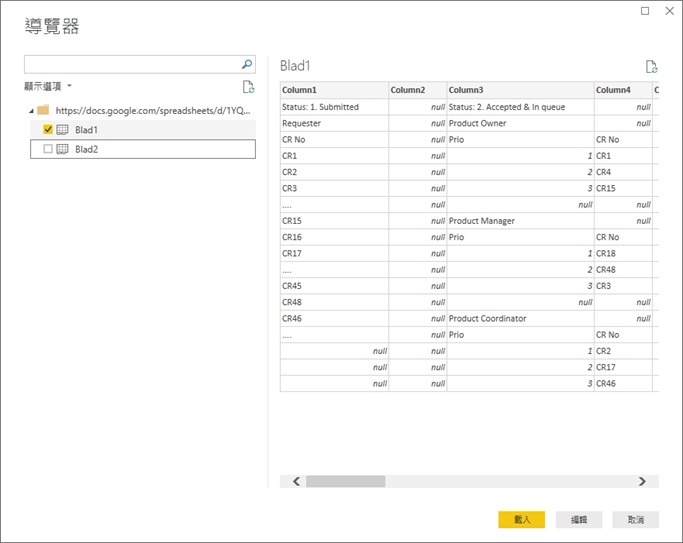Select the Blad2 tree item
The width and height of the screenshot is (683, 543).
(x=87, y=149)
